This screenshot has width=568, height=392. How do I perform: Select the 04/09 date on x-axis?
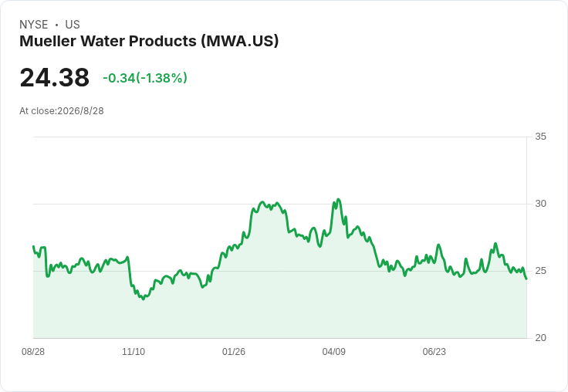pos(334,351)
